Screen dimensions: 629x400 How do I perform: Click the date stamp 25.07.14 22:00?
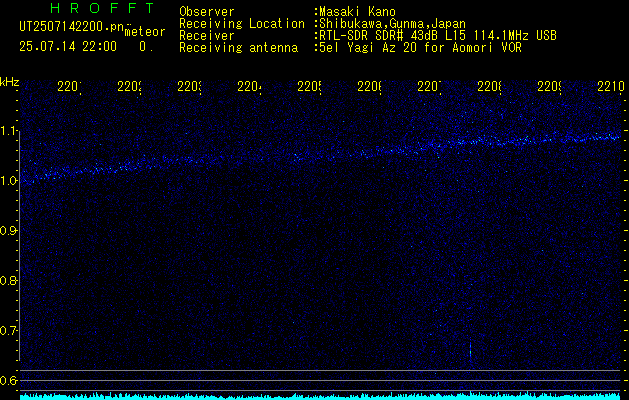[x=68, y=47]
